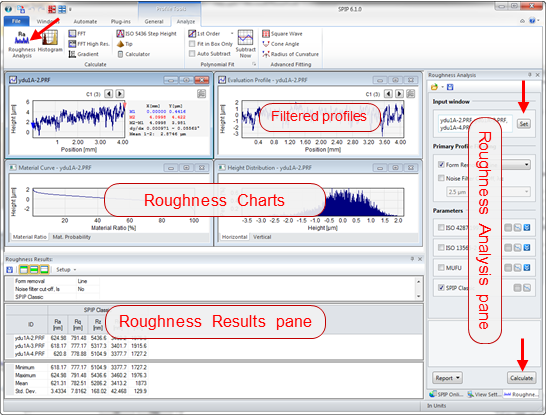Click Set button for input window
This screenshot has height=415, width=547.
[524, 124]
